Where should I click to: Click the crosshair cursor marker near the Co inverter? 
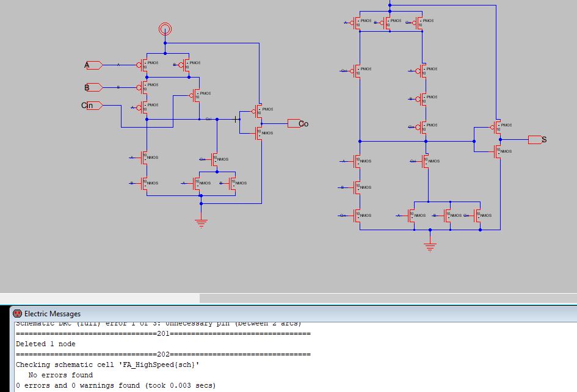[237, 120]
